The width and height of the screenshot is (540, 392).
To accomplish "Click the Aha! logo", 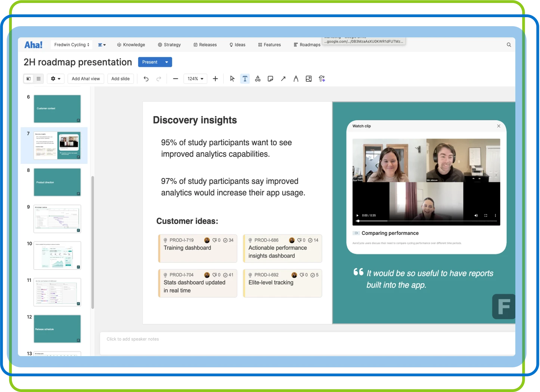I will (33, 45).
